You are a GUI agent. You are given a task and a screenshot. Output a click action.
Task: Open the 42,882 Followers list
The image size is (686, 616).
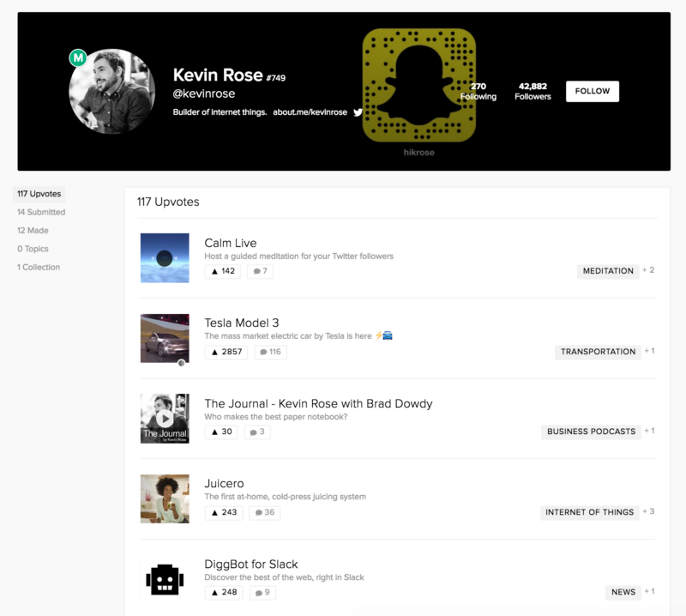point(533,91)
